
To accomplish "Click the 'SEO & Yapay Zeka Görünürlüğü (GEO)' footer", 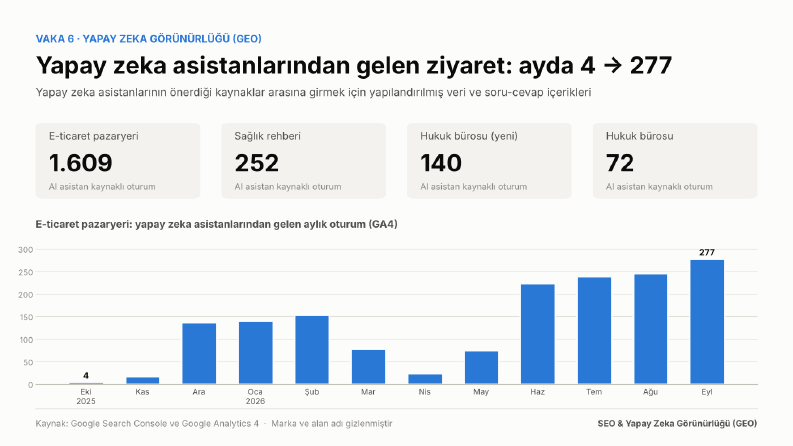I will (x=677, y=424).
